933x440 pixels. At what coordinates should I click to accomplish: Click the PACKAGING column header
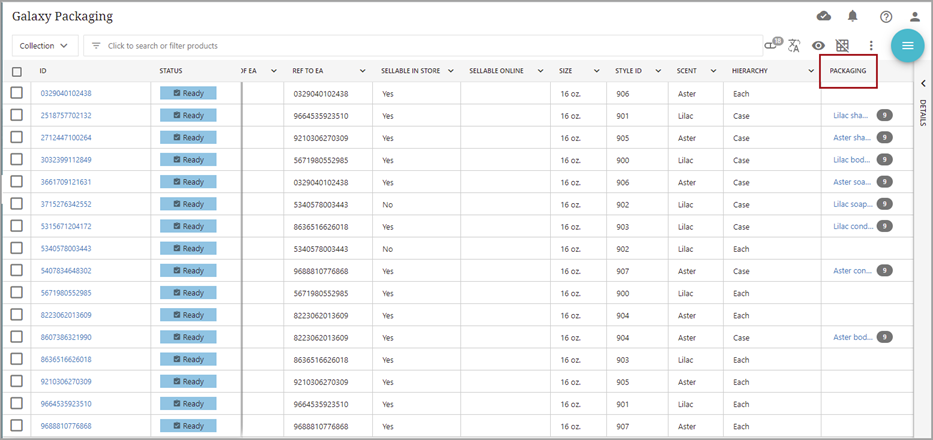pyautogui.click(x=848, y=71)
